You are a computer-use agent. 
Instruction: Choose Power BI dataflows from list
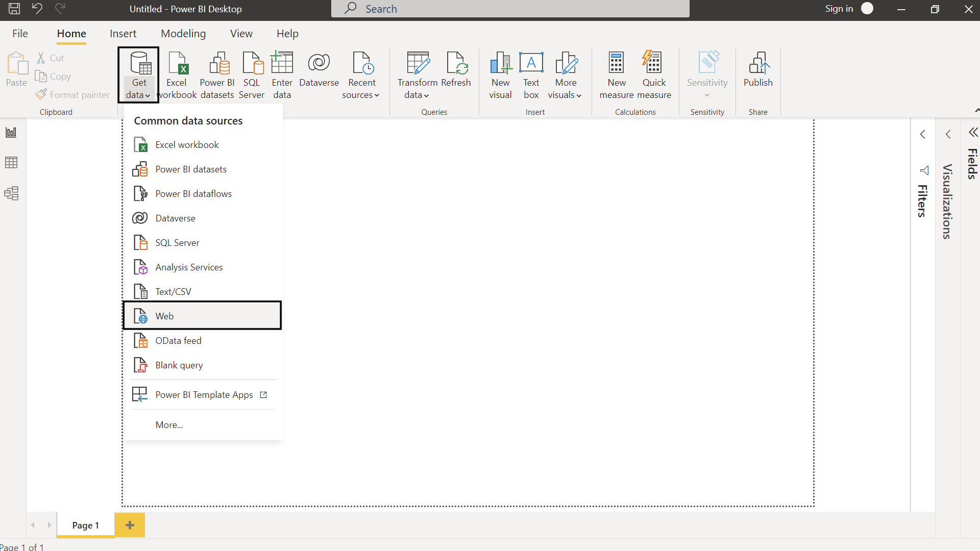tap(203, 194)
